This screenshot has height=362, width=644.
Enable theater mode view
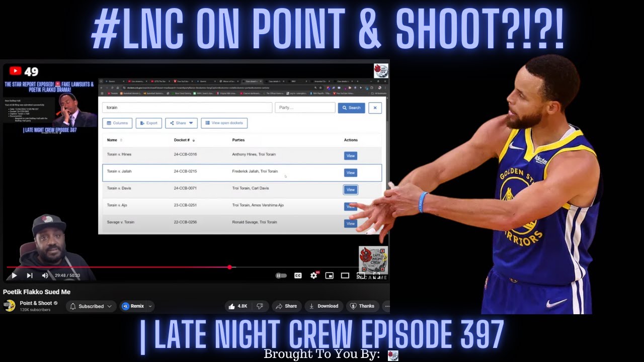click(x=345, y=276)
